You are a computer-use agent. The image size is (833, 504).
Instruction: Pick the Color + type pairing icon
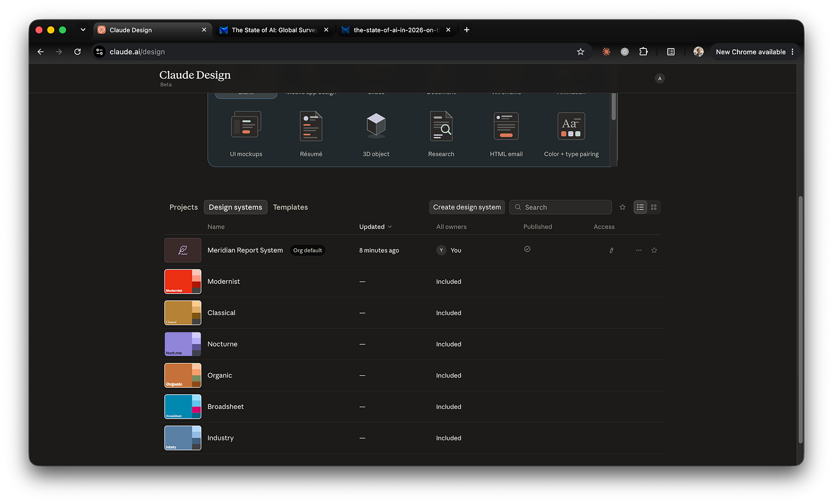[571, 126]
